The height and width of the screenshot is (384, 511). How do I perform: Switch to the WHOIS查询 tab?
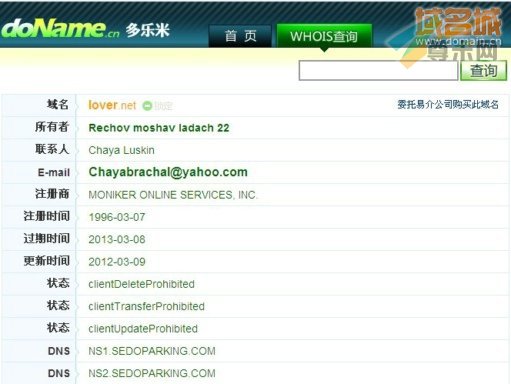click(324, 36)
